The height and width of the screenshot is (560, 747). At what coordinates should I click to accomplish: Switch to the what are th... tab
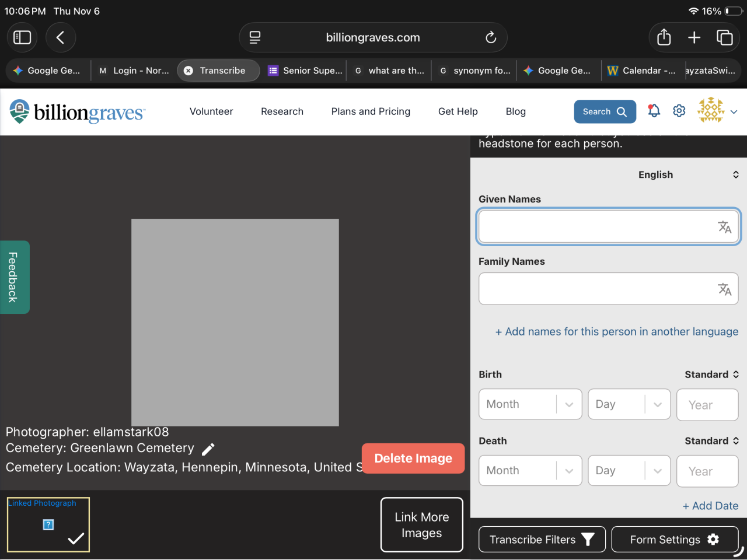coord(390,71)
